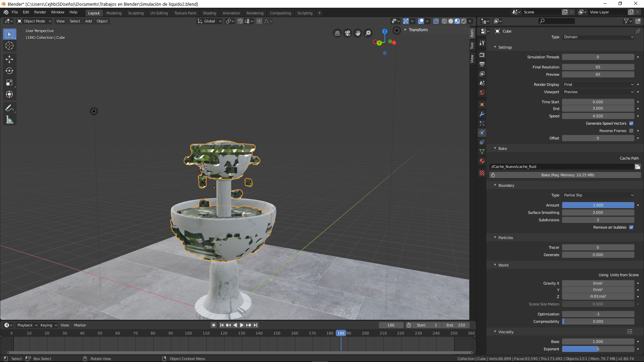Open the Modifiers wrench tab

[482, 114]
